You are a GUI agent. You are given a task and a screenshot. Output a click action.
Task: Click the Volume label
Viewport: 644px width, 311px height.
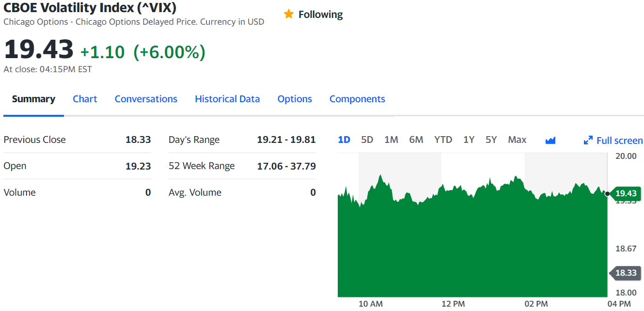(19, 192)
